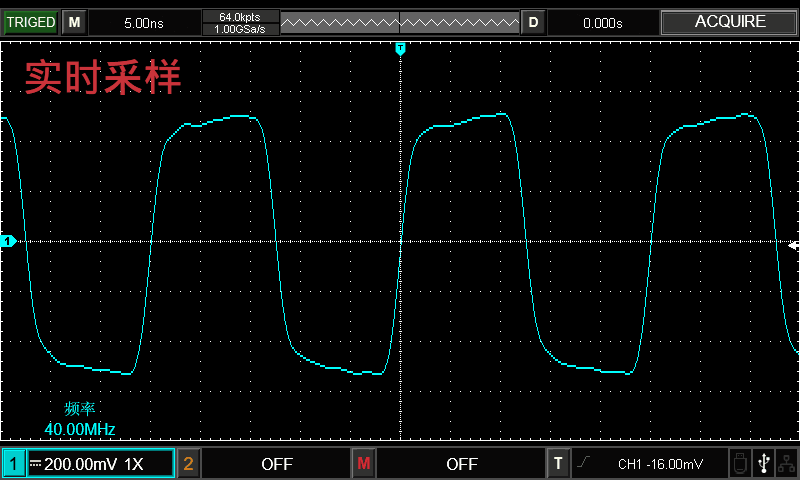Click the M timebase icon
The image size is (800, 480).
click(x=74, y=22)
